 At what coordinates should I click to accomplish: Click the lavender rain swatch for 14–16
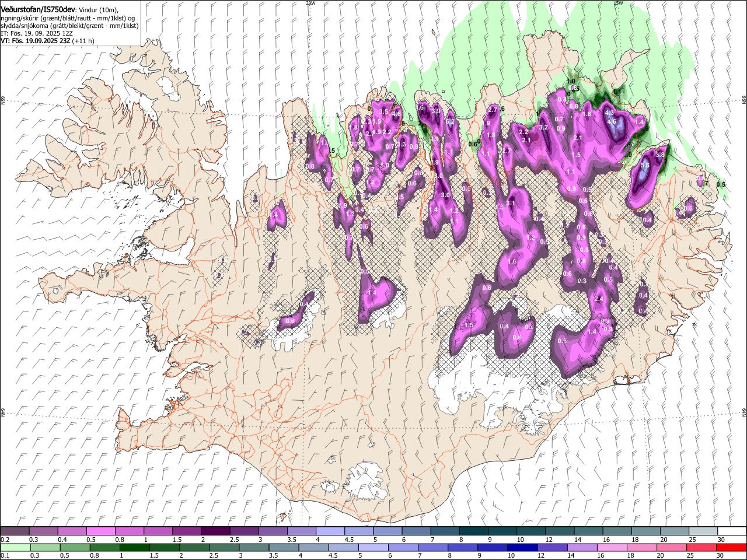point(582,547)
